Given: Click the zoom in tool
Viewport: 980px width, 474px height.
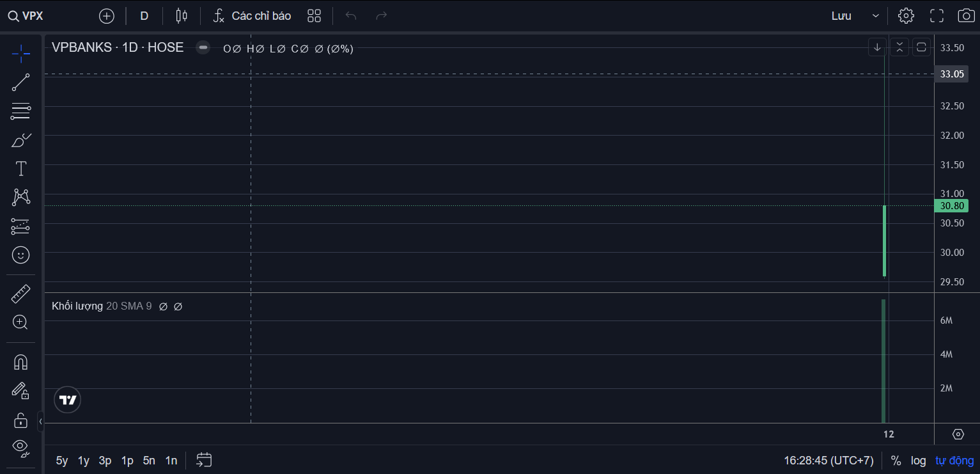Looking at the screenshot, I should point(20,322).
